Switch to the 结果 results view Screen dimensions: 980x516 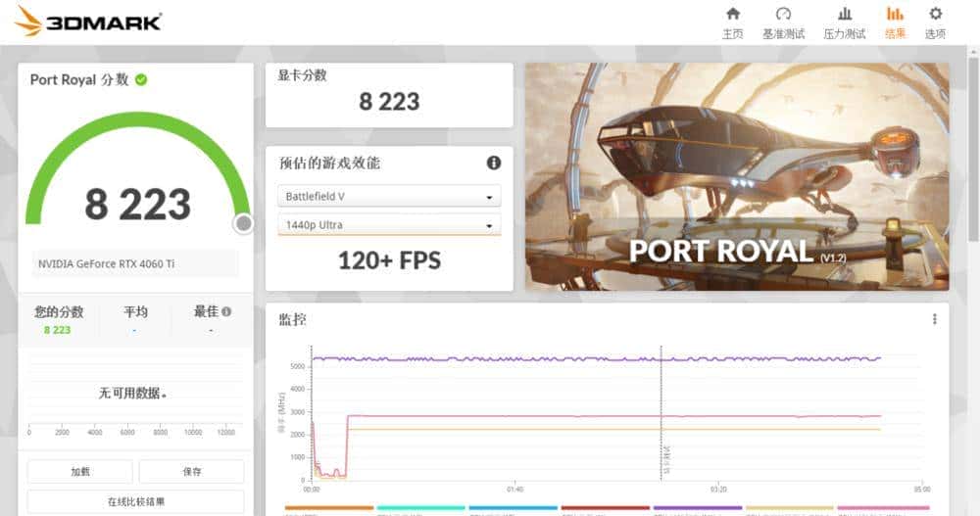895,23
